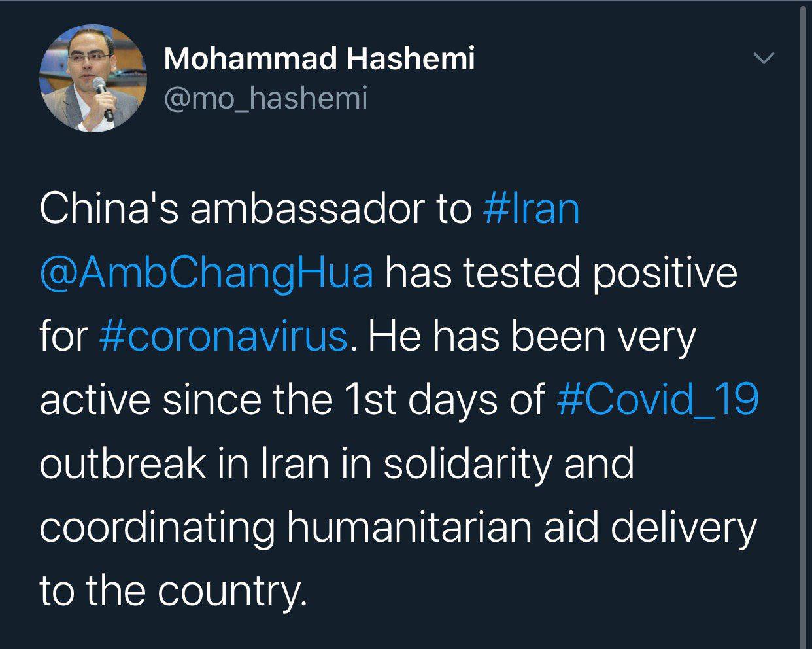The width and height of the screenshot is (812, 649).
Task: Select the text "He has been very"
Action: point(532,336)
